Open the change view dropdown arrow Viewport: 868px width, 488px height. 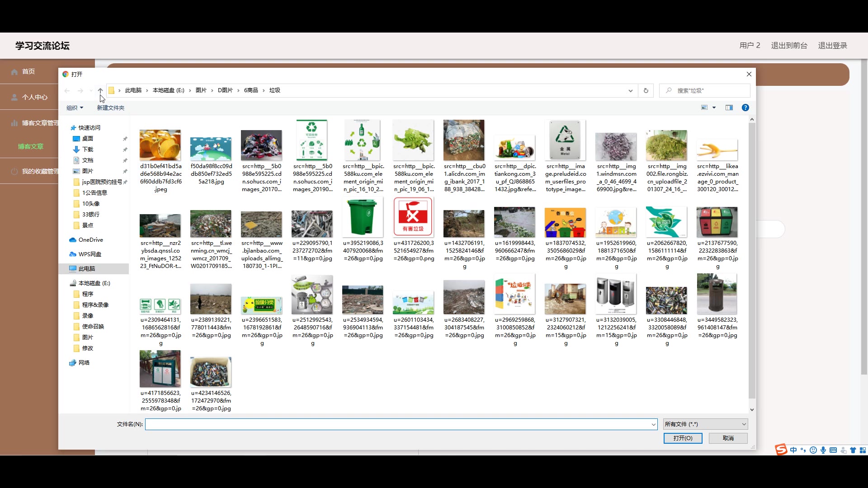(x=714, y=108)
